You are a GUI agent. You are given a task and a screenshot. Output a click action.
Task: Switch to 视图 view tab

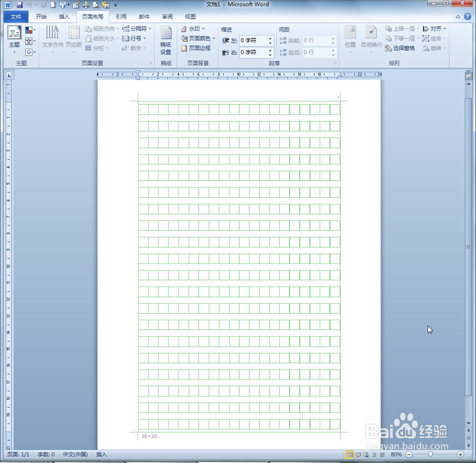click(x=190, y=16)
